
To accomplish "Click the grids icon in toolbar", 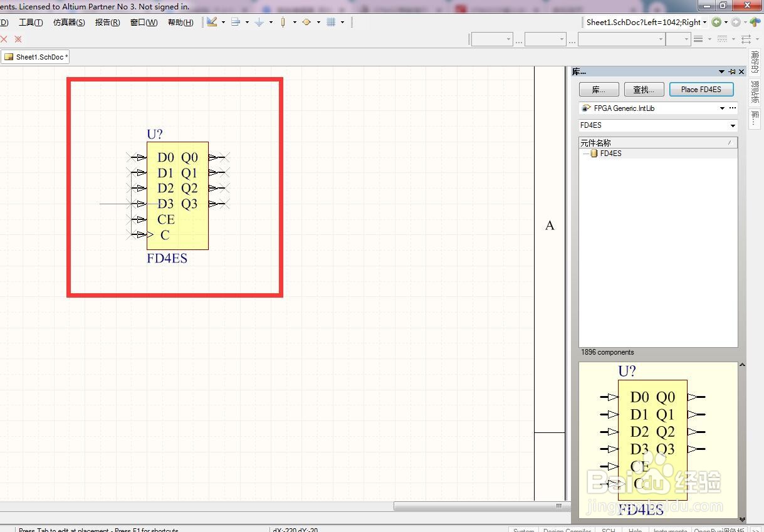I will 331,22.
